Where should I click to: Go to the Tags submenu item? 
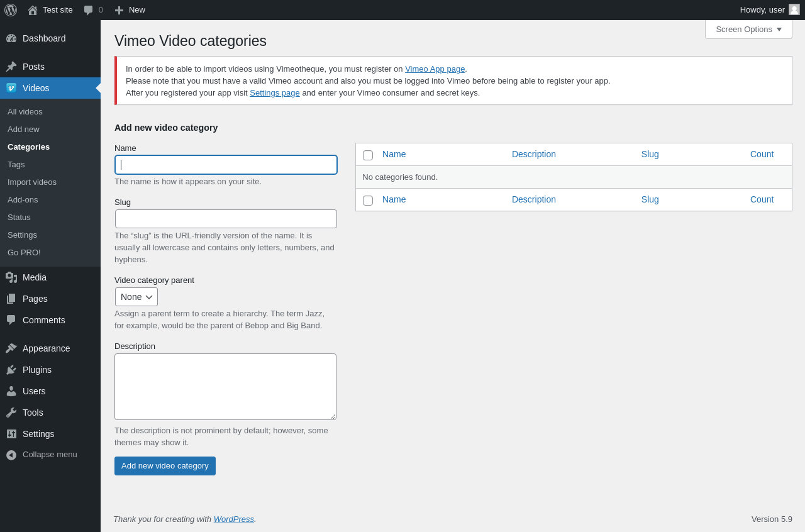[x=16, y=164]
